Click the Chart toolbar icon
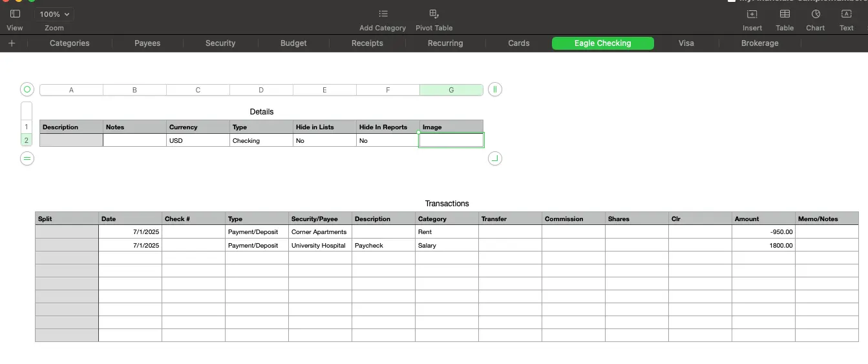This screenshot has width=868, height=364. click(x=815, y=14)
